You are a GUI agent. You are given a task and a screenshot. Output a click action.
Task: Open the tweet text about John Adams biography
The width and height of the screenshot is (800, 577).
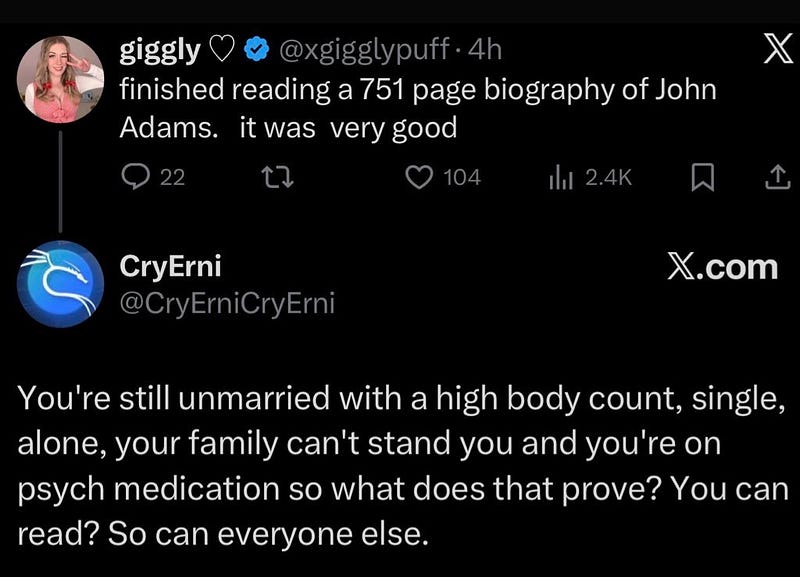point(417,108)
